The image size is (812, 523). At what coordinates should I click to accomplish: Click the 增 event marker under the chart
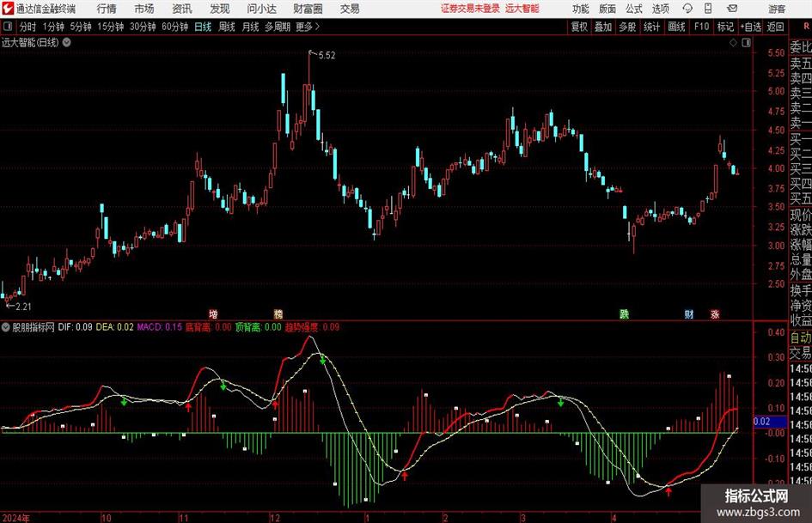coord(213,313)
